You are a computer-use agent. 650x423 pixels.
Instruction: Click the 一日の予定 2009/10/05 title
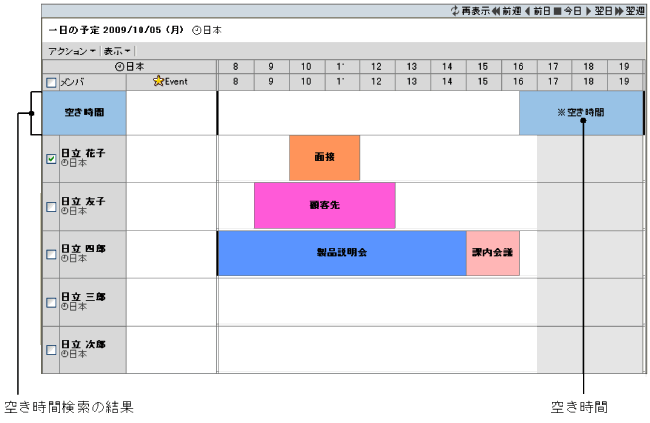[116, 30]
